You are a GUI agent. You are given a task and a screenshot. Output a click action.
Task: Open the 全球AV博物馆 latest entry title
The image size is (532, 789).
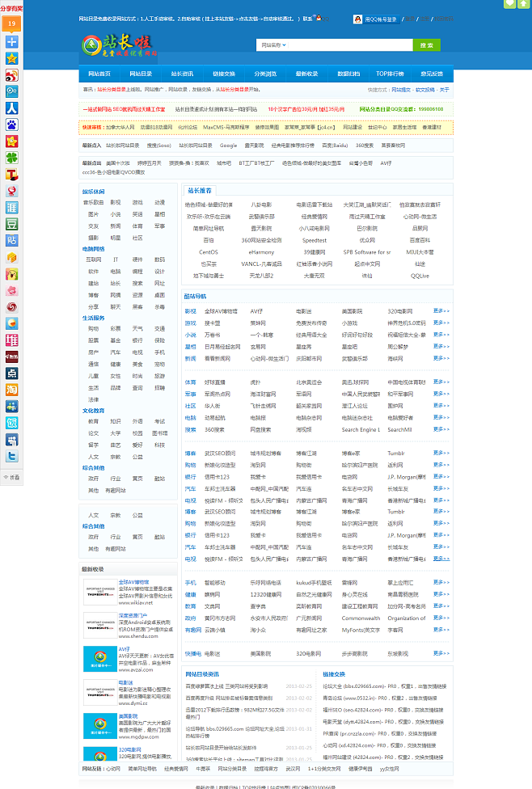[134, 582]
